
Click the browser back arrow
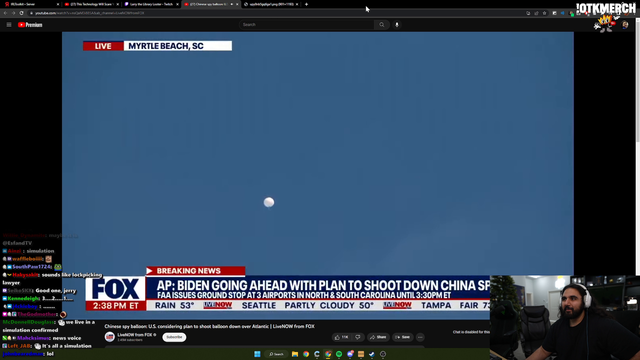click(x=5, y=13)
